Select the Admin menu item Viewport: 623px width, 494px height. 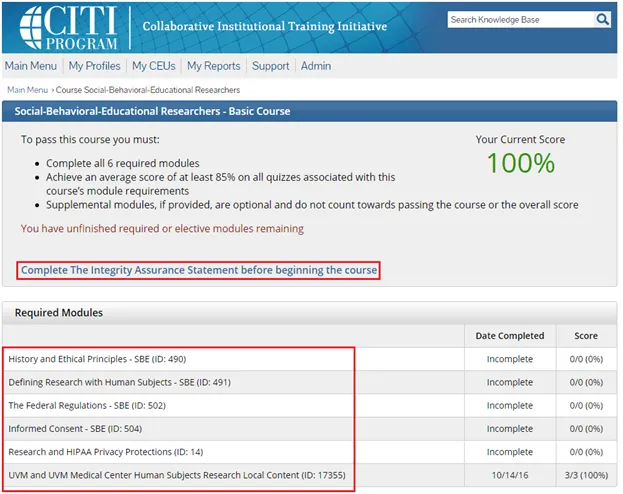pyautogui.click(x=316, y=66)
